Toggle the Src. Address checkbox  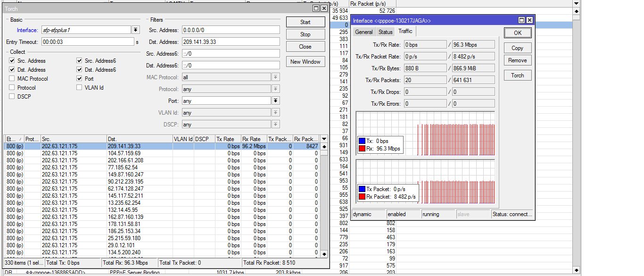click(x=12, y=61)
